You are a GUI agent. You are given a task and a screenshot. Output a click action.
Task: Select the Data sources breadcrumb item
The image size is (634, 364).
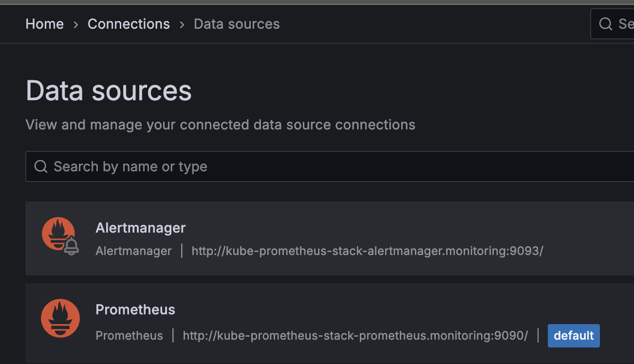237,24
